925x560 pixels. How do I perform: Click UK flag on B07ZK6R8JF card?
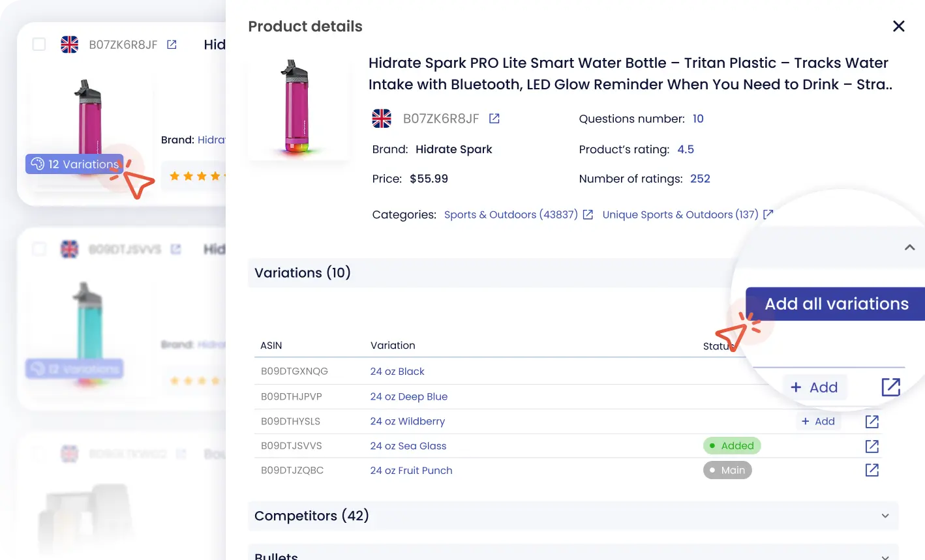69,44
